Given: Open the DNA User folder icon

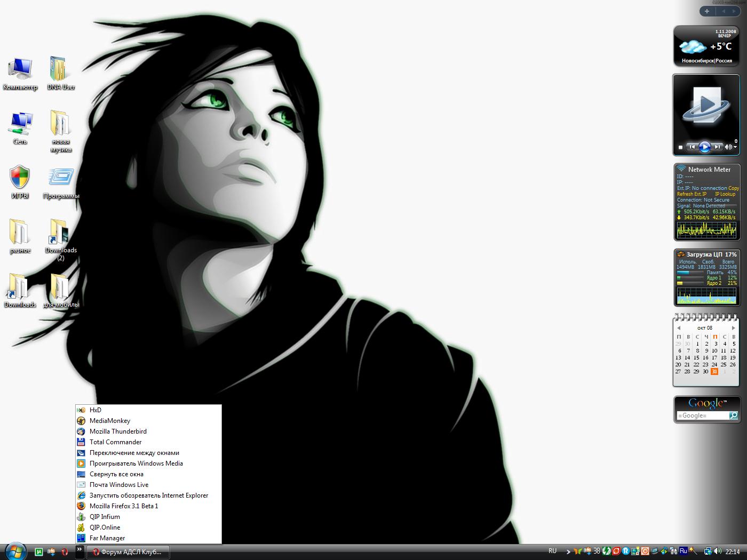Looking at the screenshot, I should [61, 73].
